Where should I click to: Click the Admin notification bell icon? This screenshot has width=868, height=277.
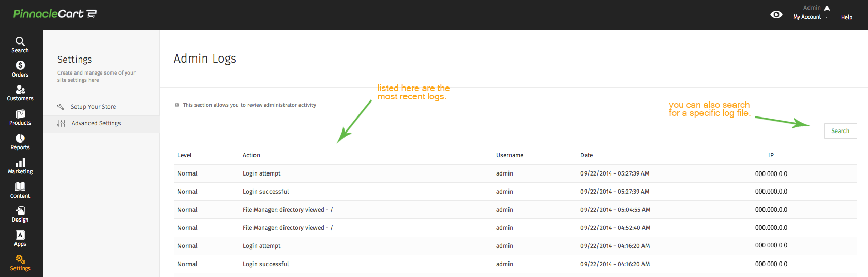click(827, 8)
